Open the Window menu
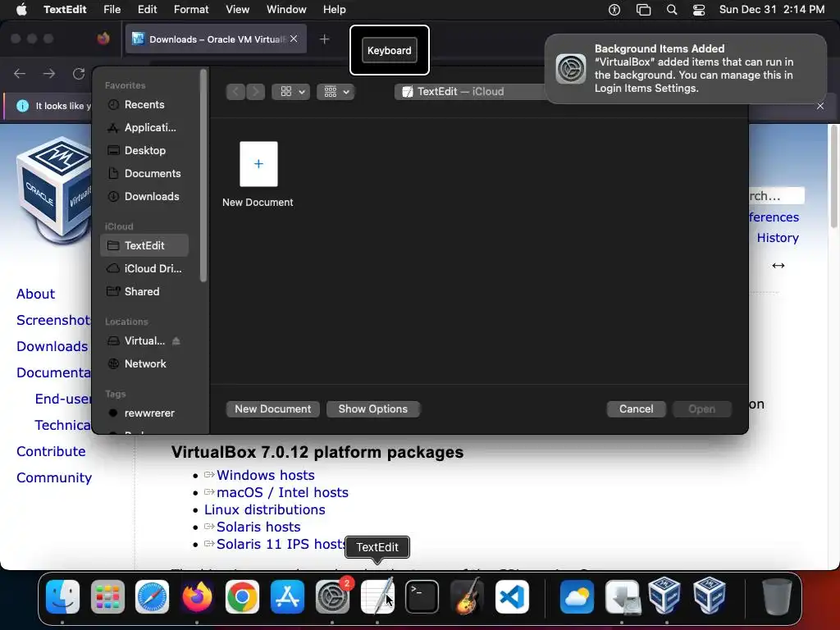This screenshot has width=840, height=630. (286, 9)
